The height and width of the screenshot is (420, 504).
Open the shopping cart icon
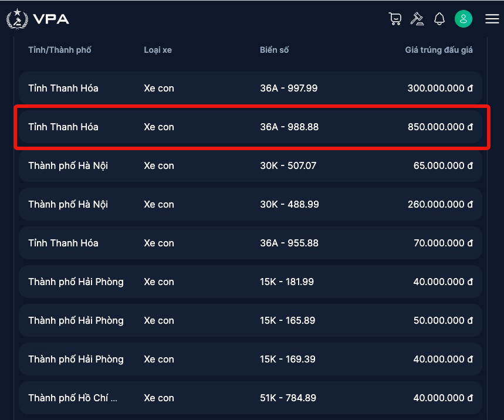click(x=395, y=19)
